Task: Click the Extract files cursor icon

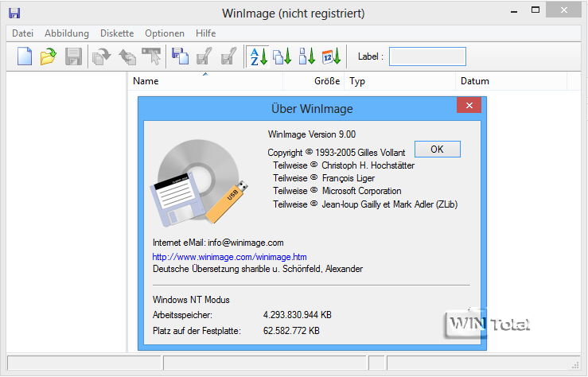Action: 151,56
